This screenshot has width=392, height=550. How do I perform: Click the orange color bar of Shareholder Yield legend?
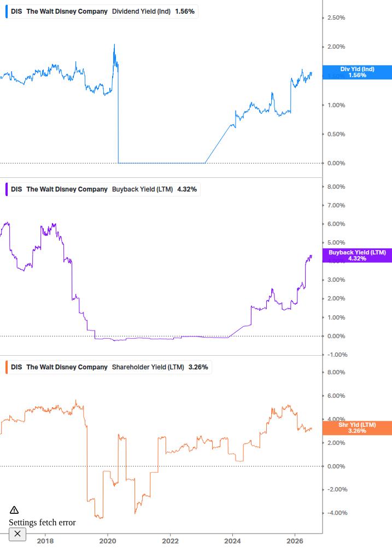pyautogui.click(x=7, y=367)
